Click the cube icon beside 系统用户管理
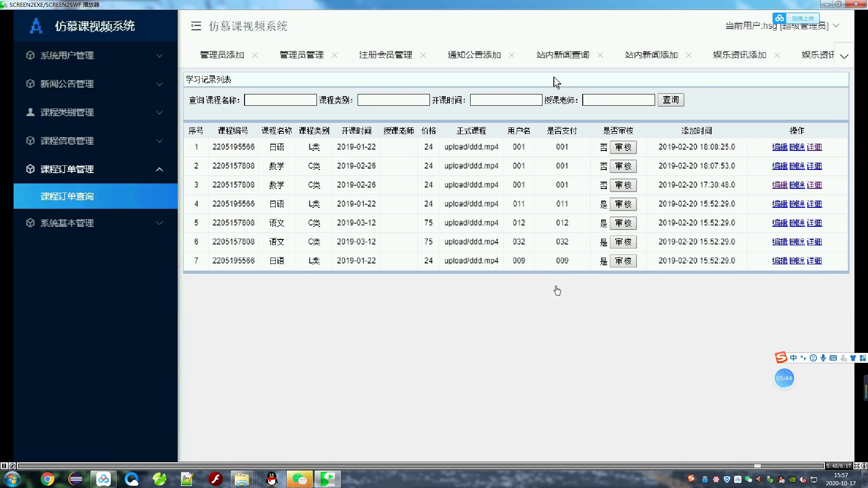This screenshot has height=488, width=868. point(30,55)
